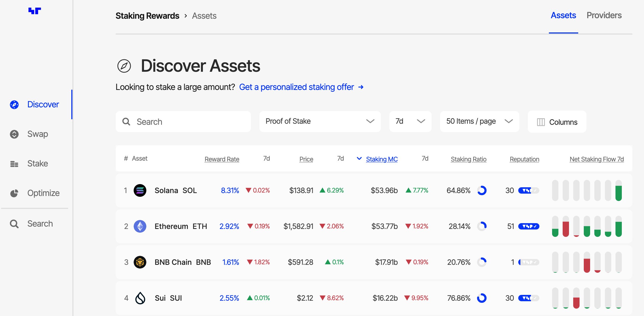Click Ethereum's verified reputation badge
The image size is (644, 316).
[529, 226]
